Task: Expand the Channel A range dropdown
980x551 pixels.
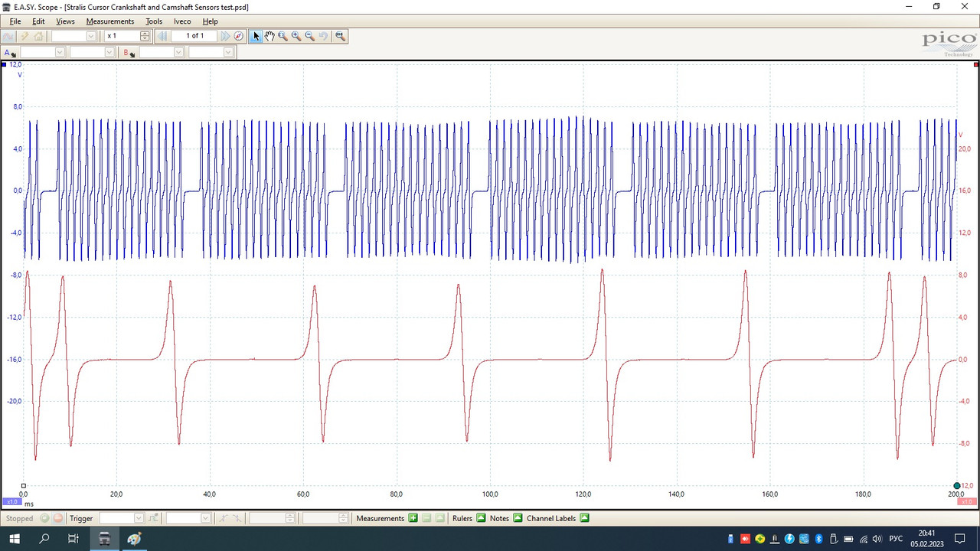Action: pos(43,52)
